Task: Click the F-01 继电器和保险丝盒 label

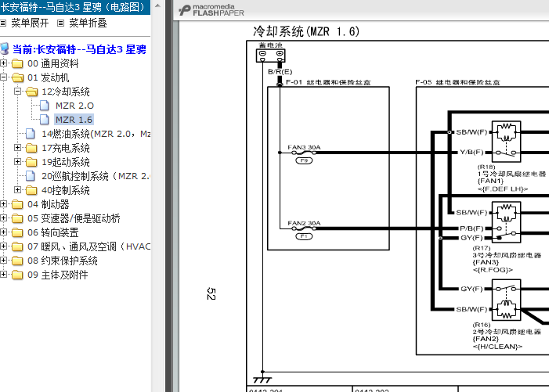Action: pyautogui.click(x=328, y=82)
